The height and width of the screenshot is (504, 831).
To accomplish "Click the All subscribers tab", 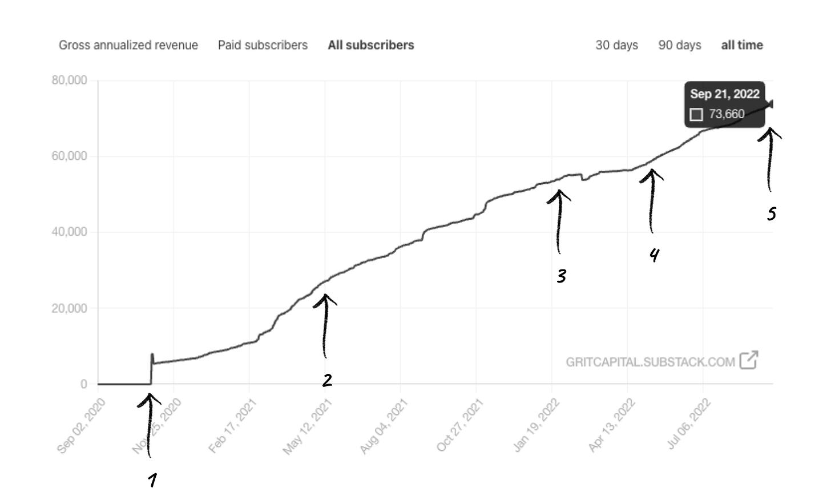I will [370, 45].
